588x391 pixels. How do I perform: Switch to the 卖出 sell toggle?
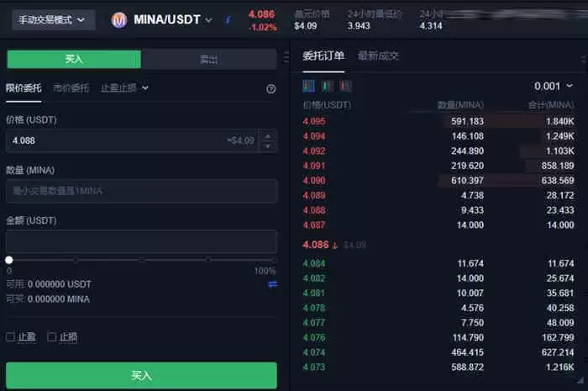coord(208,59)
